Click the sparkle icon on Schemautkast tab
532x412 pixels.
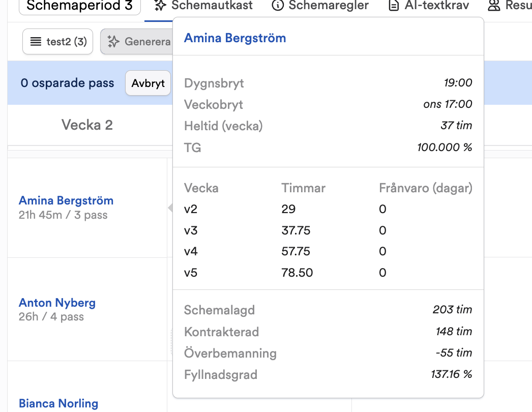coord(160,6)
